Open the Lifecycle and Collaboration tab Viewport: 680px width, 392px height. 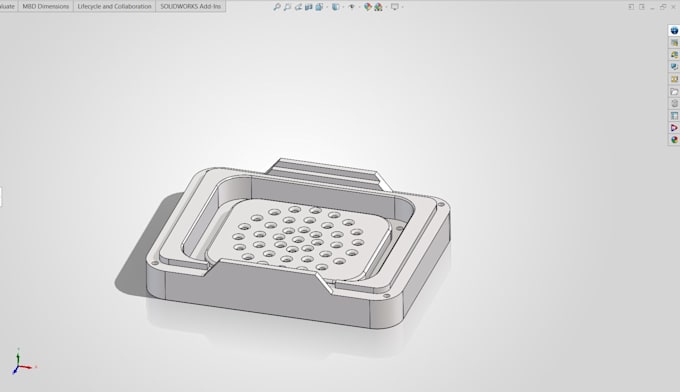click(114, 6)
